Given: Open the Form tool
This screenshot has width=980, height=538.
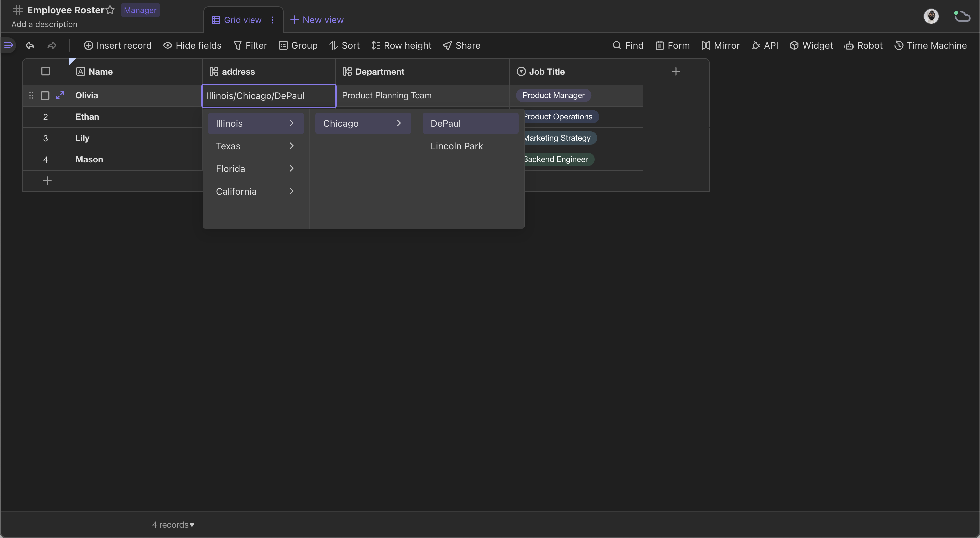Looking at the screenshot, I should [x=672, y=46].
